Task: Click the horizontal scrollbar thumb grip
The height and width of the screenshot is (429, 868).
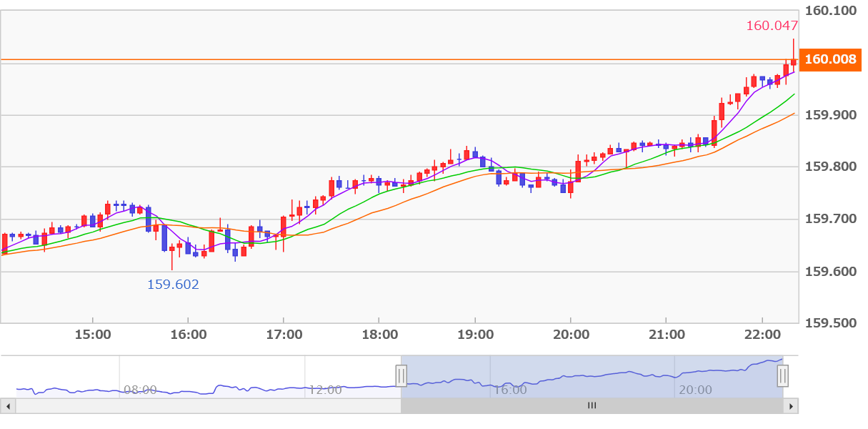Action: [x=592, y=406]
